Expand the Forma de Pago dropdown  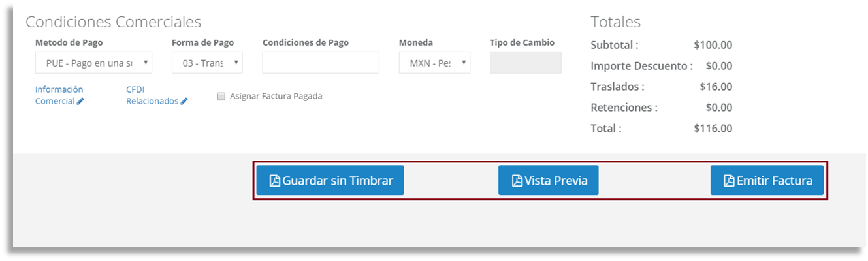[x=207, y=63]
